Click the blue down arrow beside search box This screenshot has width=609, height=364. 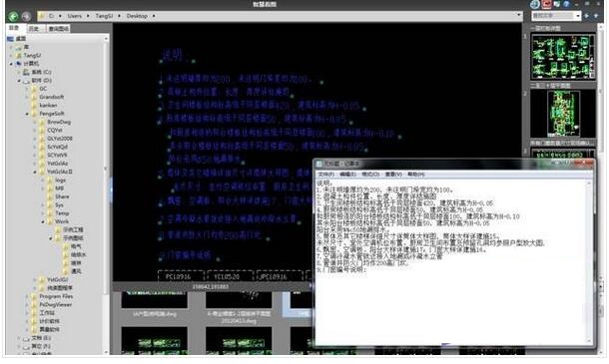point(596,16)
